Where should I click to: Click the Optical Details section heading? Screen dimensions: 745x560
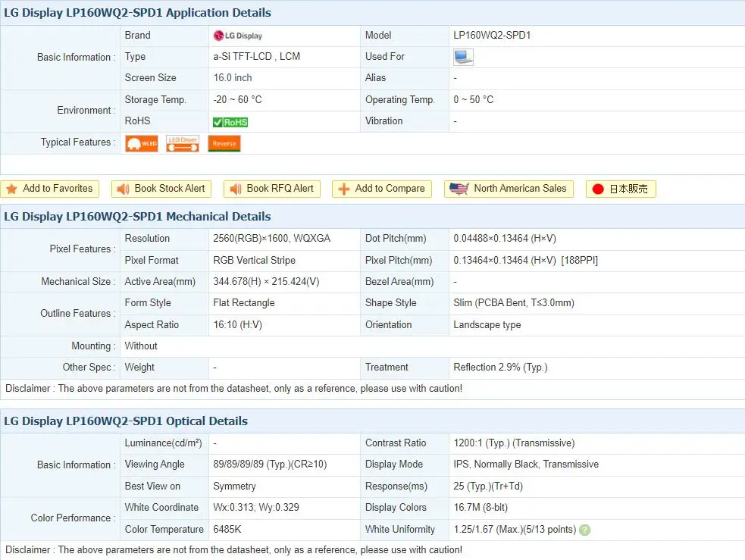126,421
